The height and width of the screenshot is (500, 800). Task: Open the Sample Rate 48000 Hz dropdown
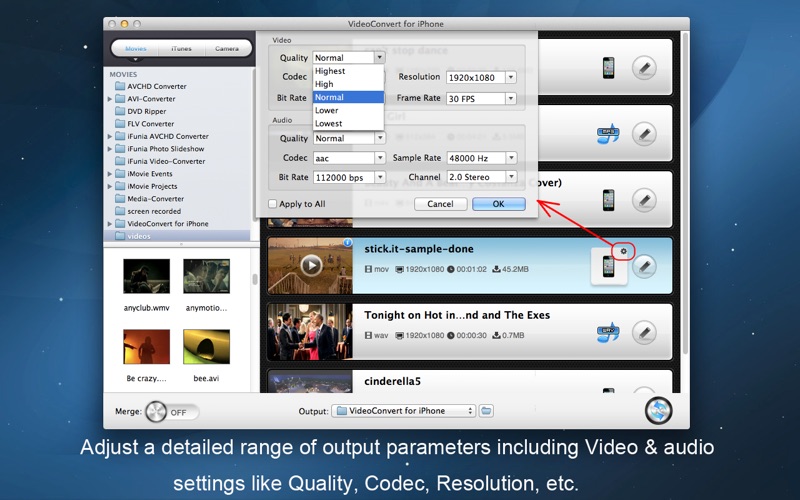481,158
